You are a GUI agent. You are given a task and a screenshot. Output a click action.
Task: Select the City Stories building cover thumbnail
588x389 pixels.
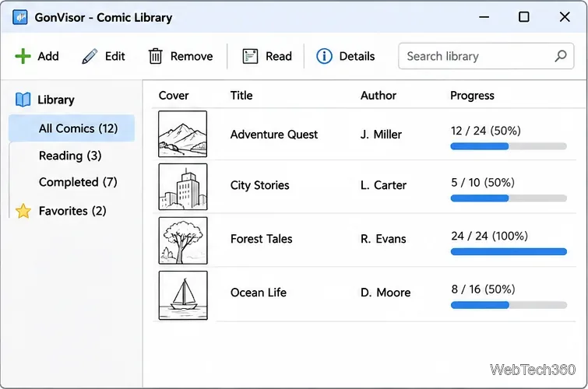(x=183, y=187)
